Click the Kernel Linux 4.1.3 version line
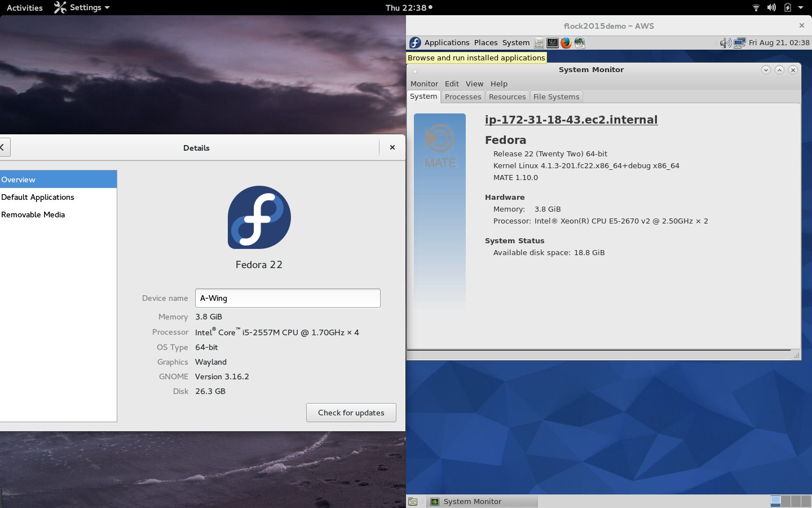This screenshot has width=812, height=508. (586, 166)
